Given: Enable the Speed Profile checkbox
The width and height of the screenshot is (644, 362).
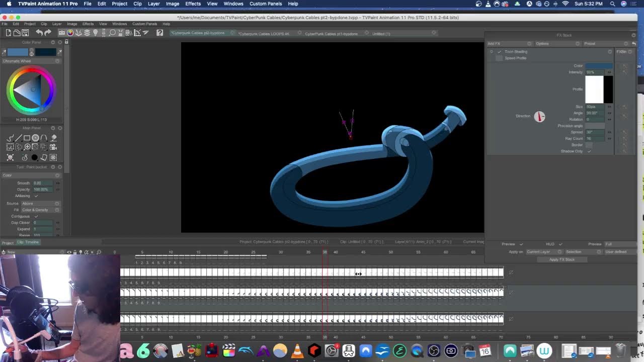Looking at the screenshot, I should coord(499,58).
